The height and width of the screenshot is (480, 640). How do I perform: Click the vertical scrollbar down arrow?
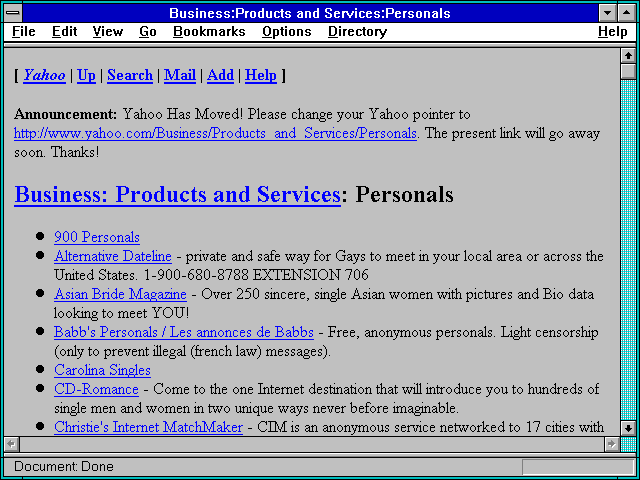628,428
